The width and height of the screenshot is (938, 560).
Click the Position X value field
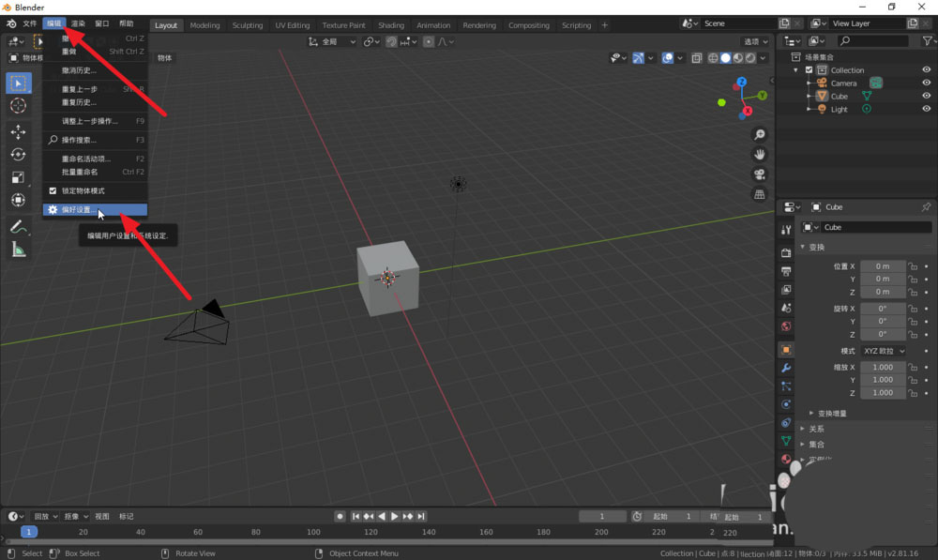point(882,265)
